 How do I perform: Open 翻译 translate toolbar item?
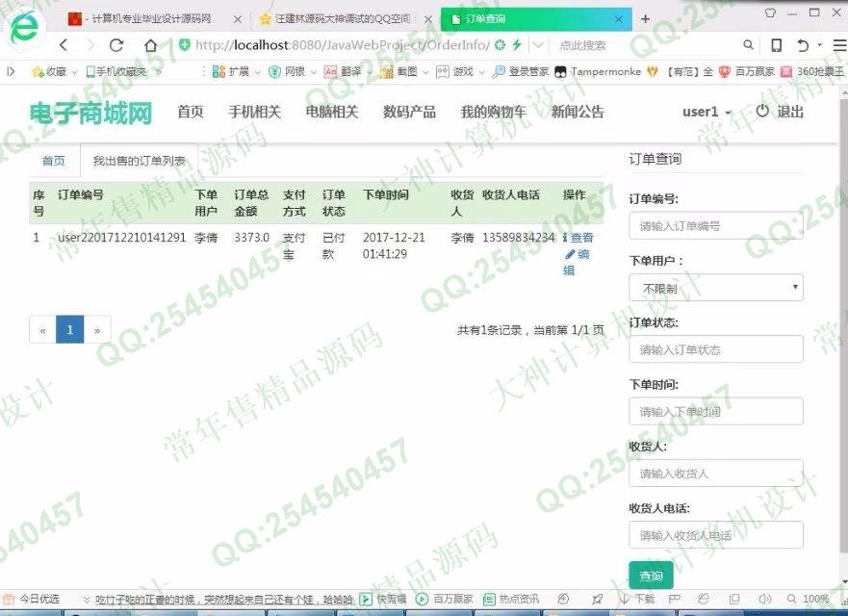(343, 71)
